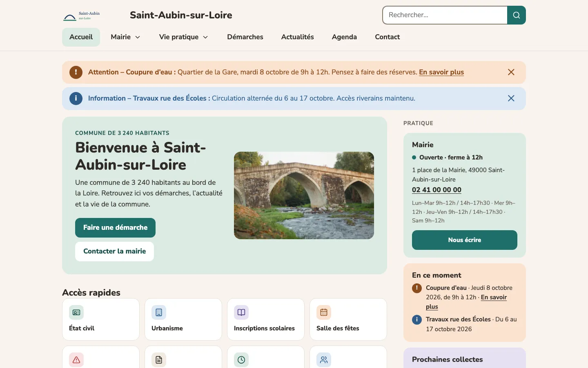The height and width of the screenshot is (368, 588).
Task: Open the Inscriptions scolaires card
Action: click(266, 319)
